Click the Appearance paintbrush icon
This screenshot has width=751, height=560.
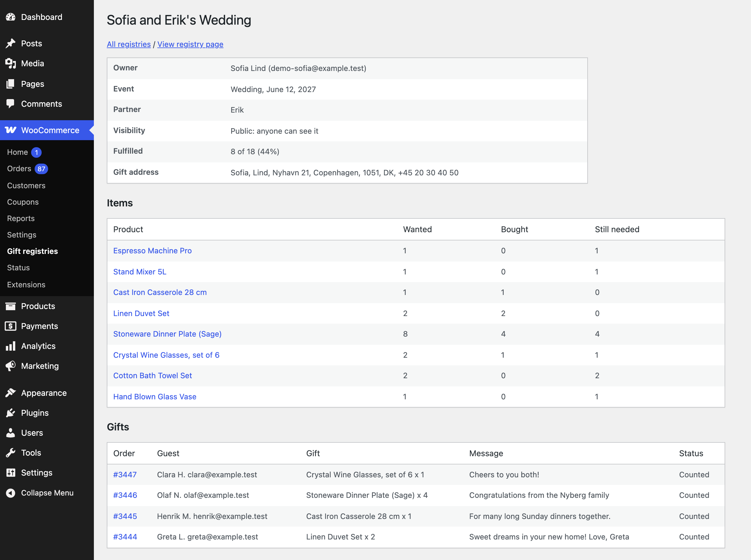click(11, 393)
